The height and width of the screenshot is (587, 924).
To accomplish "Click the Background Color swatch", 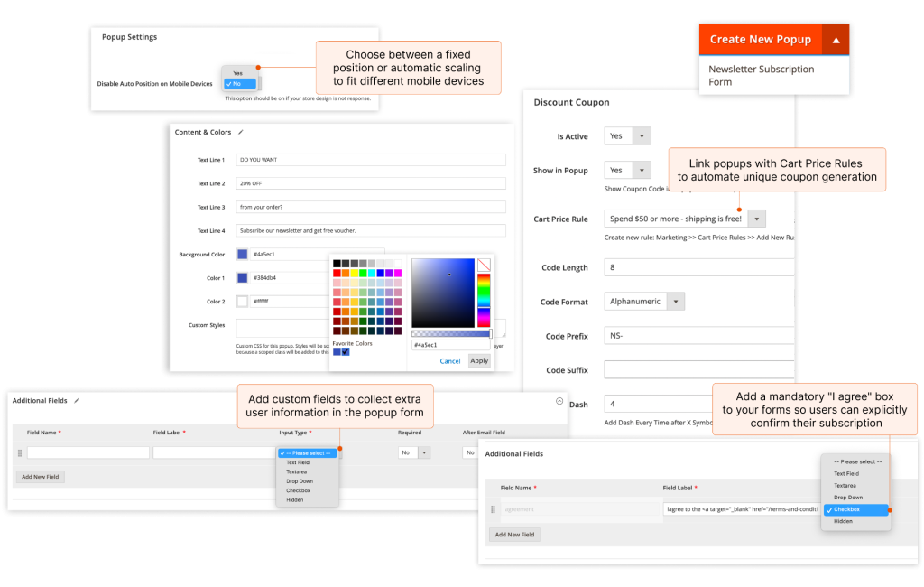I will click(242, 255).
